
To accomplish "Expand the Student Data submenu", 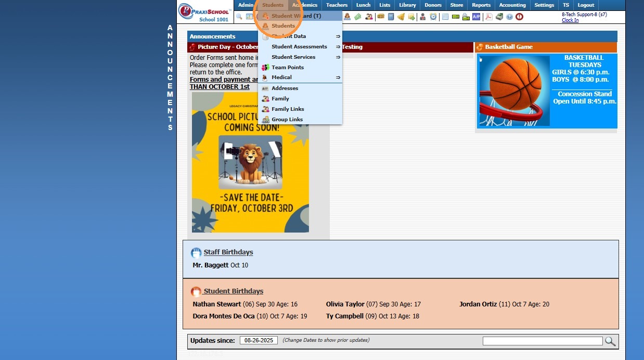I will 300,36.
